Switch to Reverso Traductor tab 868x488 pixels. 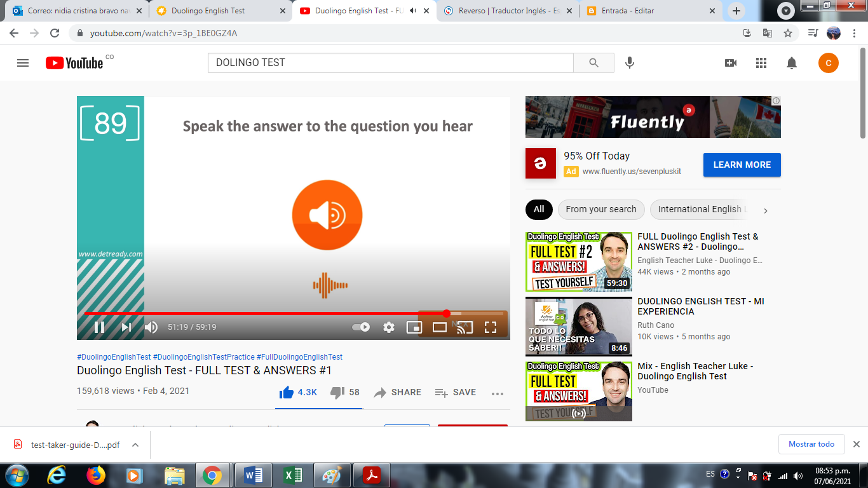click(x=508, y=11)
